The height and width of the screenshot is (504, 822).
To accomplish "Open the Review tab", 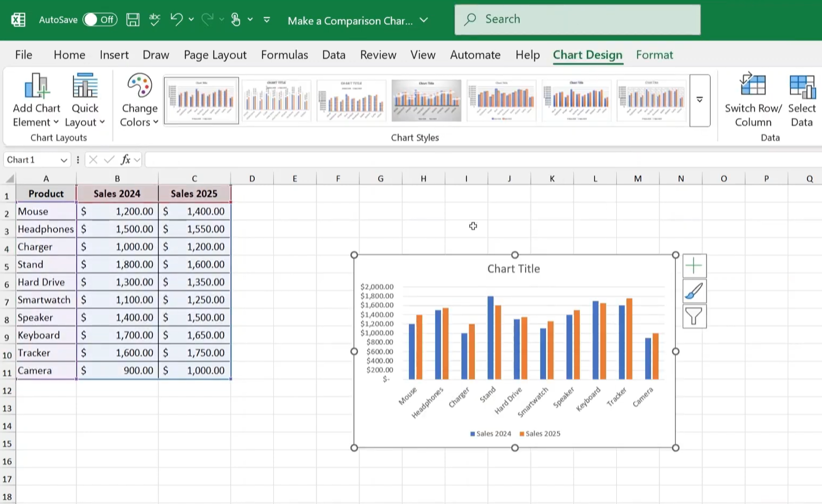I will 378,55.
